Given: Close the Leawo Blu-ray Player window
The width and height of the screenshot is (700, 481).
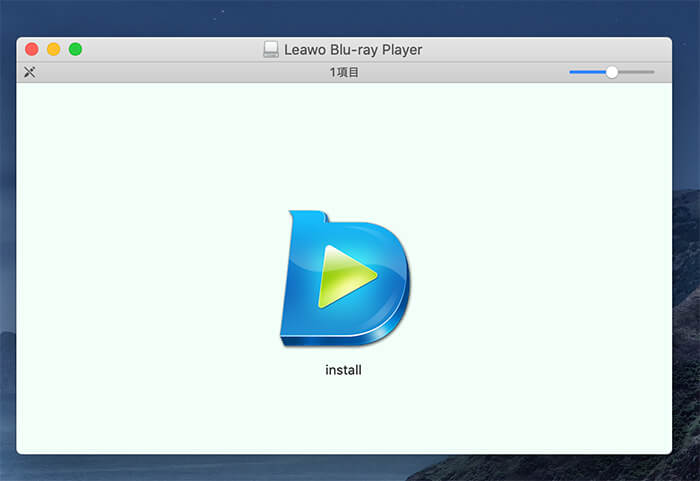Looking at the screenshot, I should point(32,49).
